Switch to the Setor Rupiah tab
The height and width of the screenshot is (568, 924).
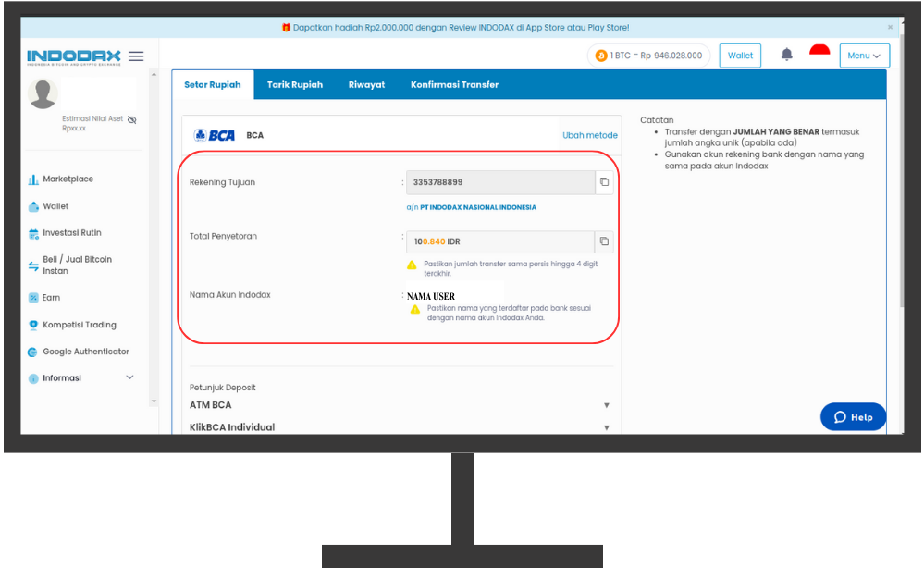[213, 85]
